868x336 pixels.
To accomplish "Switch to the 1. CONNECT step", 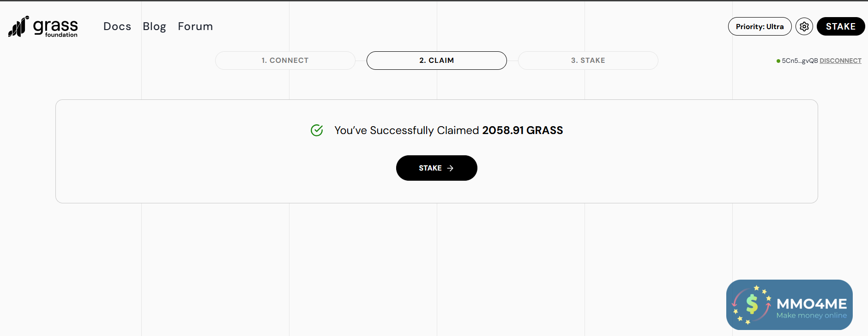I will [x=285, y=61].
